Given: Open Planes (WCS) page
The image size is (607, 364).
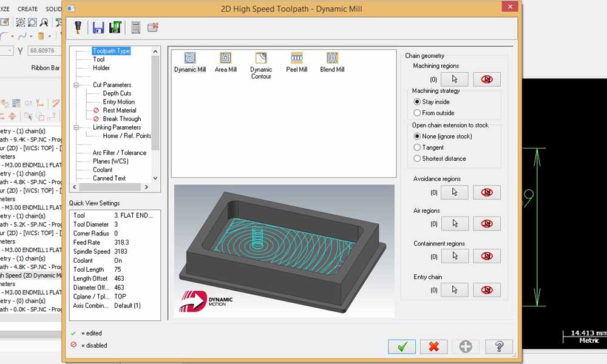Looking at the screenshot, I should tap(110, 161).
